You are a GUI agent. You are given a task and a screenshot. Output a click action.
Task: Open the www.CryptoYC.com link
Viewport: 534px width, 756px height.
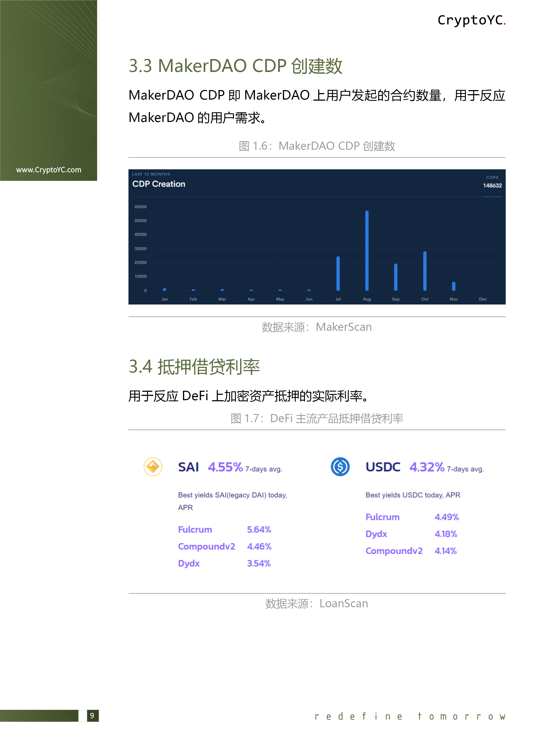tap(49, 170)
